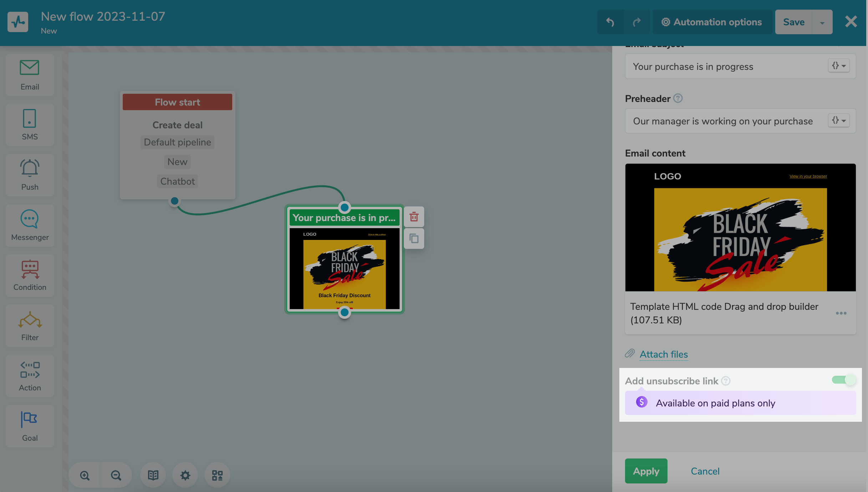The width and height of the screenshot is (868, 492).
Task: Expand the Save button dropdown arrow
Action: click(822, 22)
